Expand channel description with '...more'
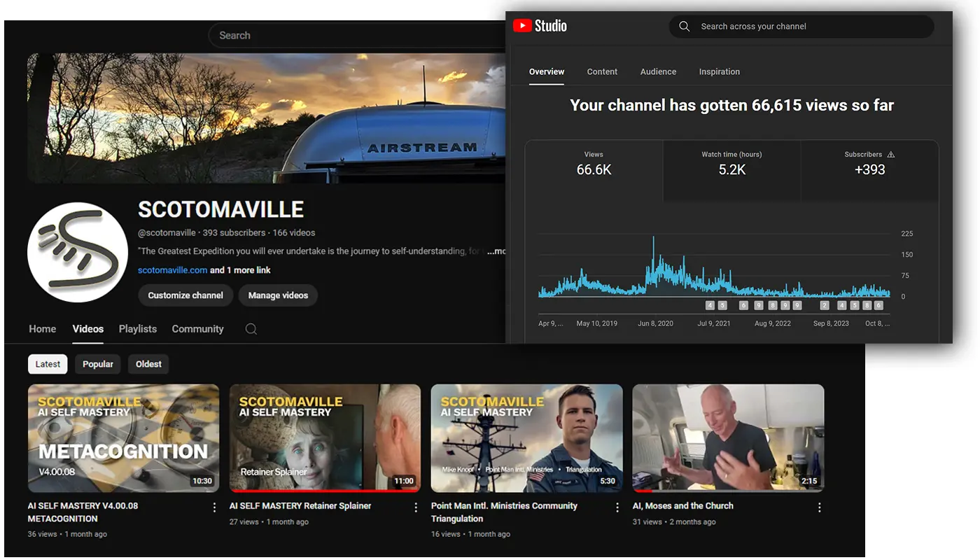This screenshot has height=560, width=980. [x=496, y=251]
